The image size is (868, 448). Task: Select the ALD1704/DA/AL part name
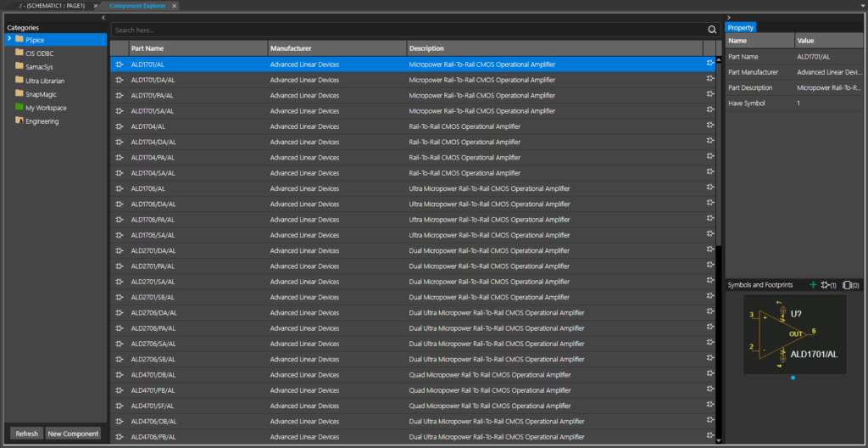click(x=153, y=142)
